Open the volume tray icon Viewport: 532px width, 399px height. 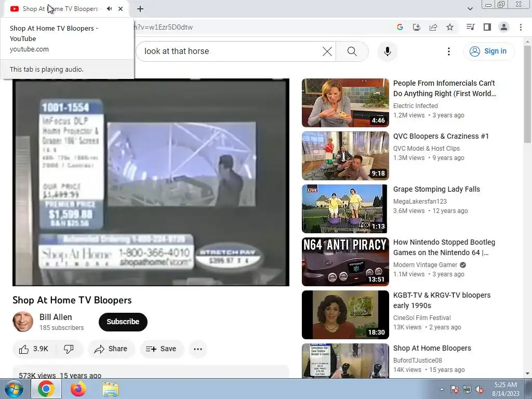click(480, 389)
